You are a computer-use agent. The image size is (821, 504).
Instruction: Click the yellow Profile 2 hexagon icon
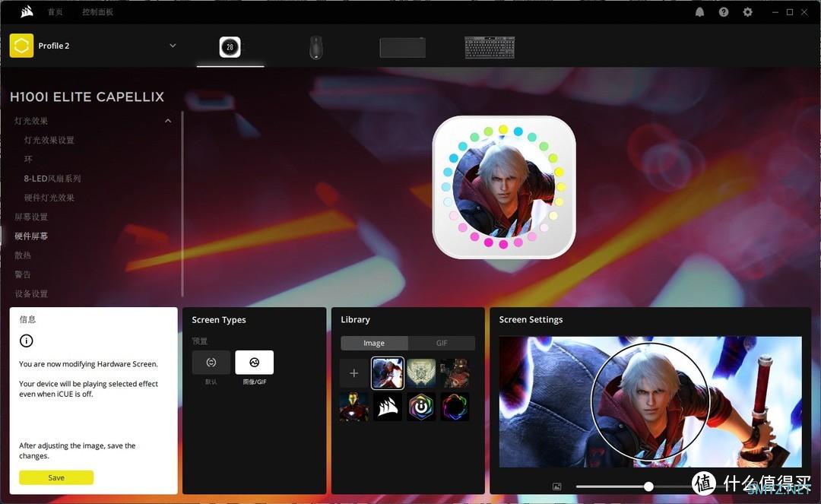tap(21, 46)
